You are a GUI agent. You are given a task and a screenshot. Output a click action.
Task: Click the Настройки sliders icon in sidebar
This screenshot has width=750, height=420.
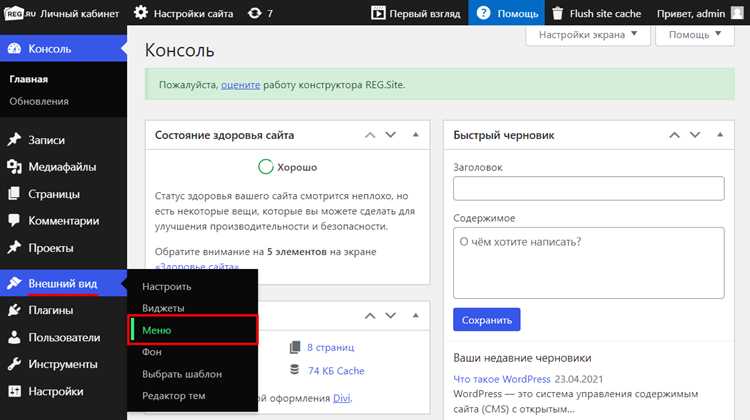14,391
